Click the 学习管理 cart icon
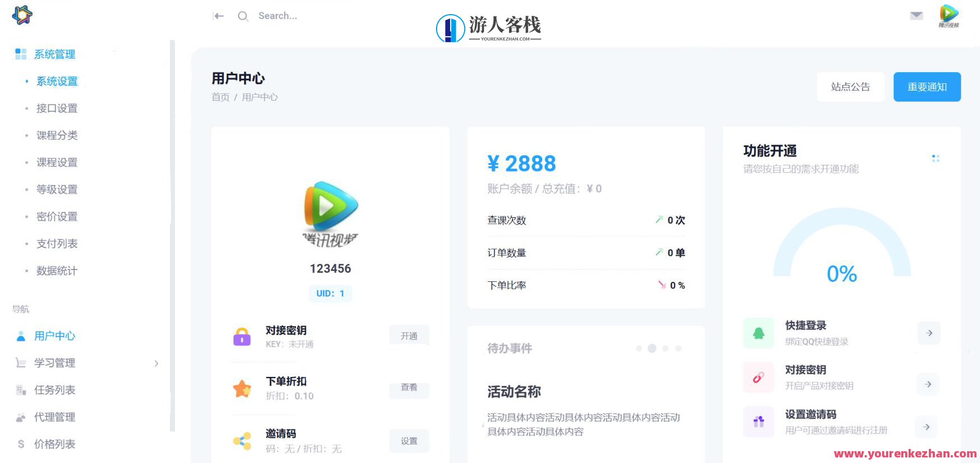The width and height of the screenshot is (980, 463). click(21, 363)
